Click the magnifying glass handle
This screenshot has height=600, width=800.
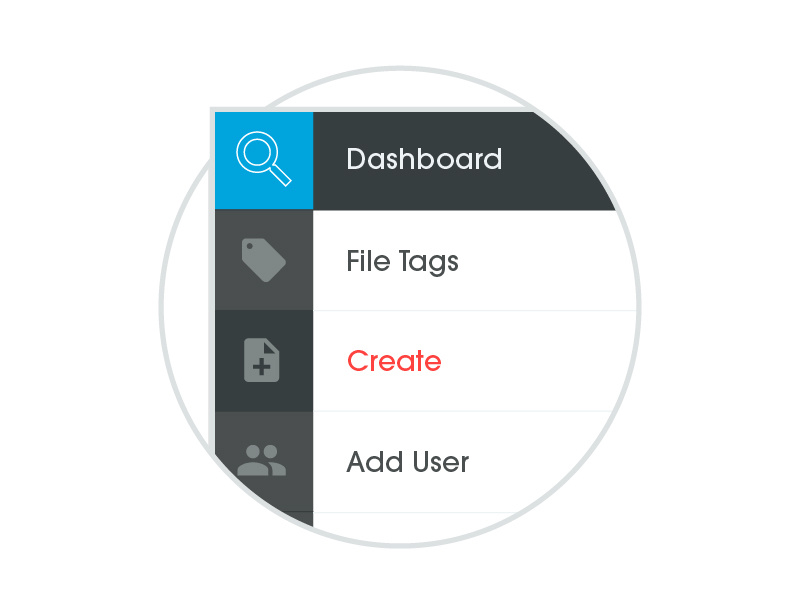(x=280, y=176)
